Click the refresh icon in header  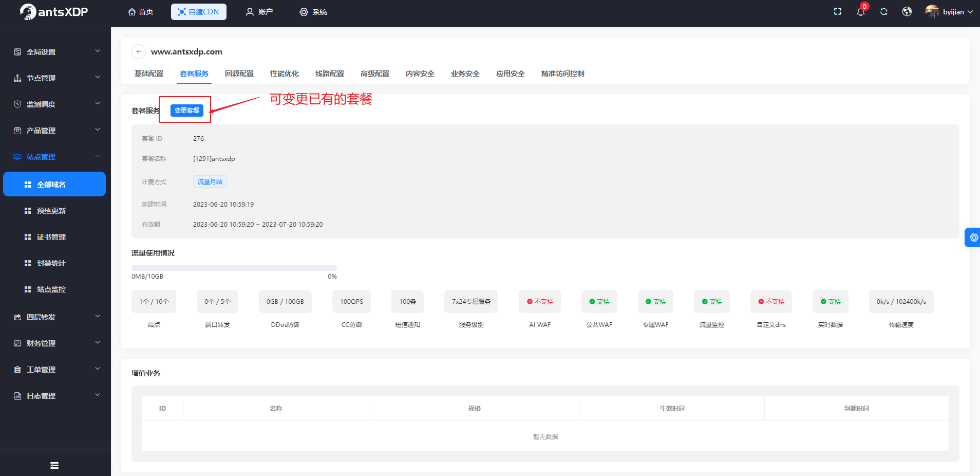[884, 11]
